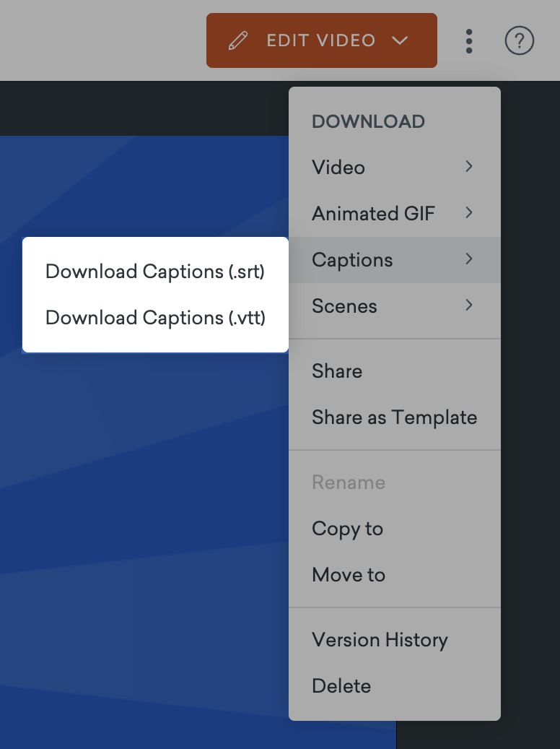Select the Rename menu option
The image size is (560, 749).
click(x=394, y=482)
